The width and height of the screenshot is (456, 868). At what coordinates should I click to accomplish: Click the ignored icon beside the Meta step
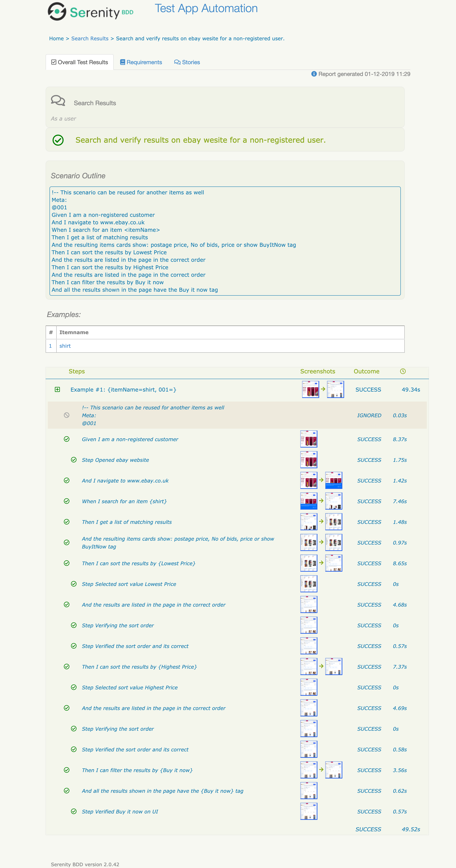(67, 415)
